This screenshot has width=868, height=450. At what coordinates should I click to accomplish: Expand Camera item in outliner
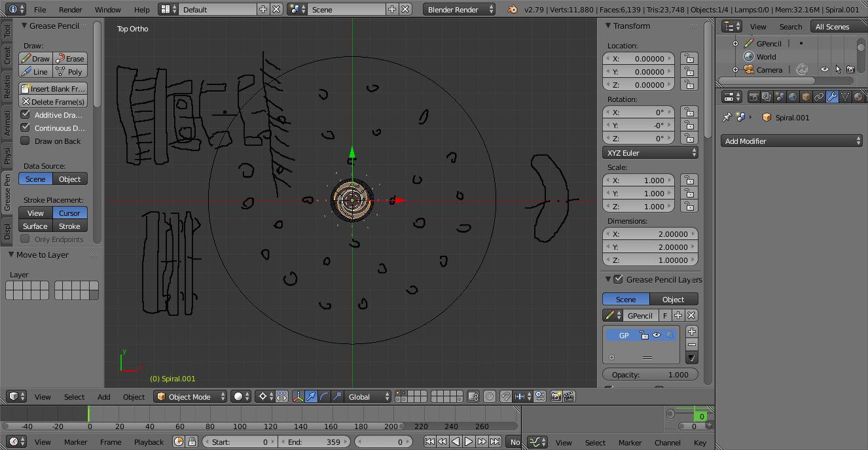pyautogui.click(x=735, y=69)
